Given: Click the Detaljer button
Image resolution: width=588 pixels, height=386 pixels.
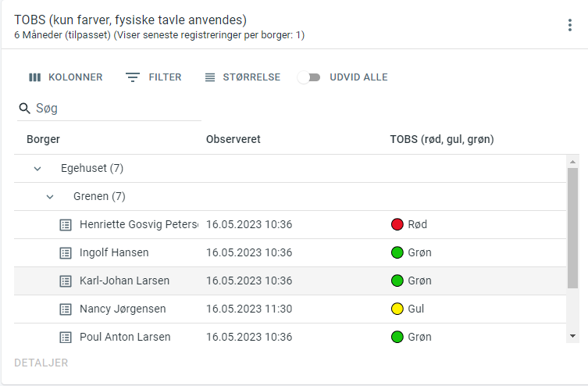Looking at the screenshot, I should tap(41, 363).
